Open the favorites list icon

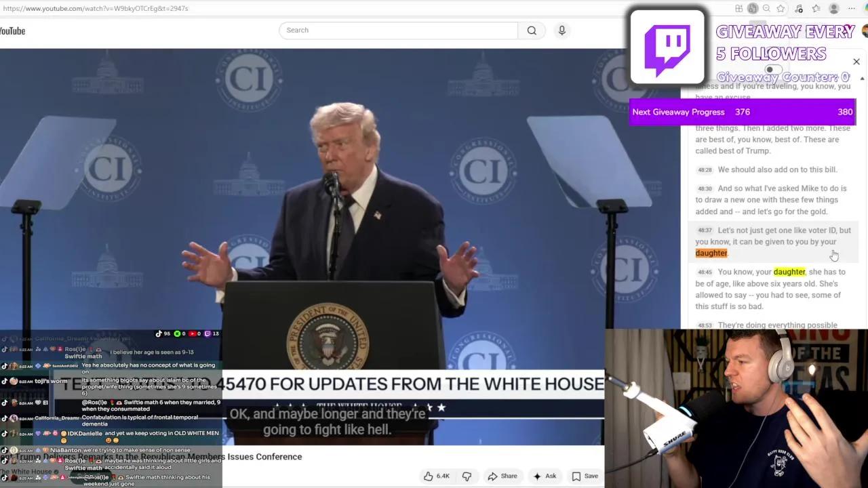[816, 8]
